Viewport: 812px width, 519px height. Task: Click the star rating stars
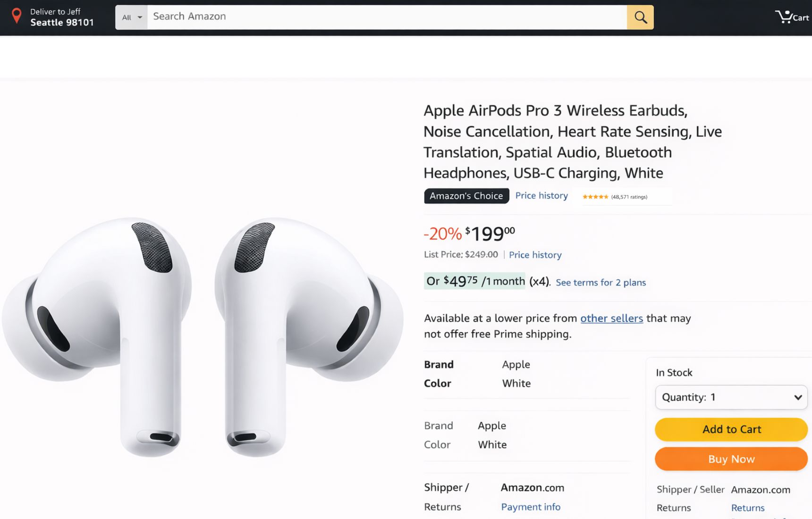596,196
